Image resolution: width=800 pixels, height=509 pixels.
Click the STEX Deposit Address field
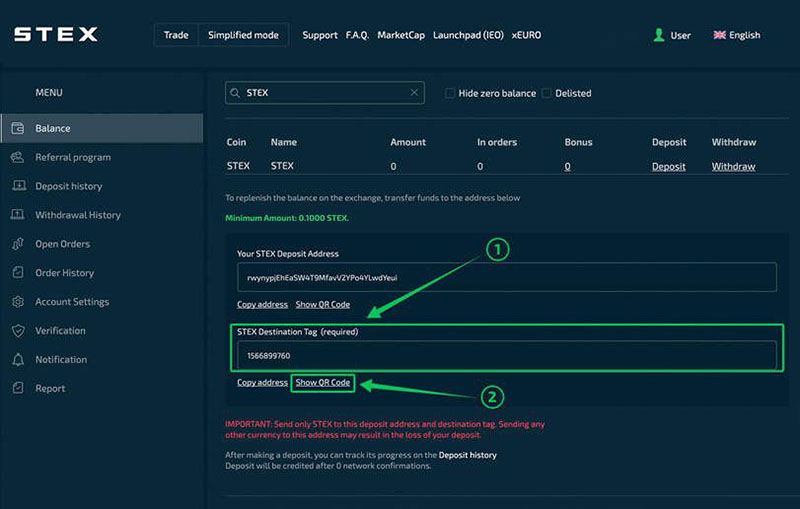coord(507,277)
